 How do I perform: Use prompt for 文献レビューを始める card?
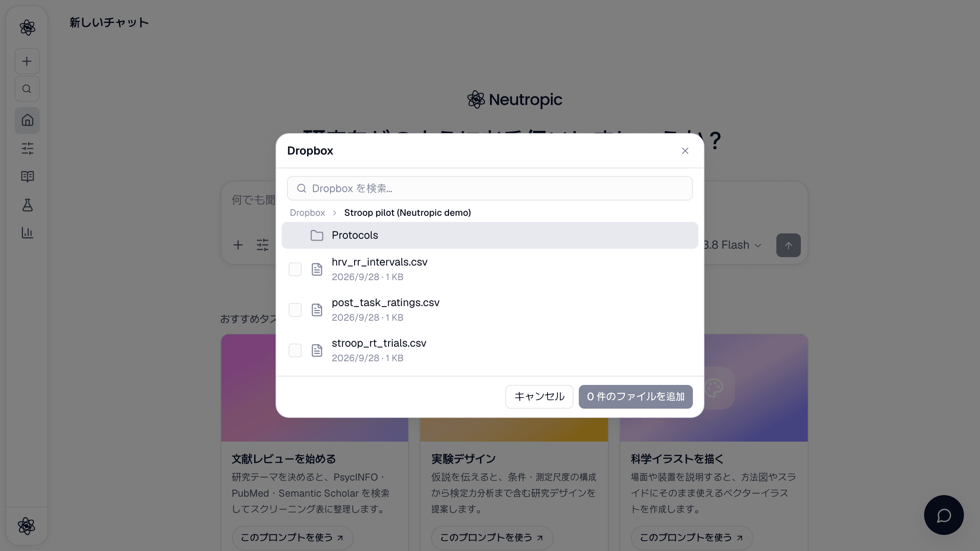click(x=292, y=538)
